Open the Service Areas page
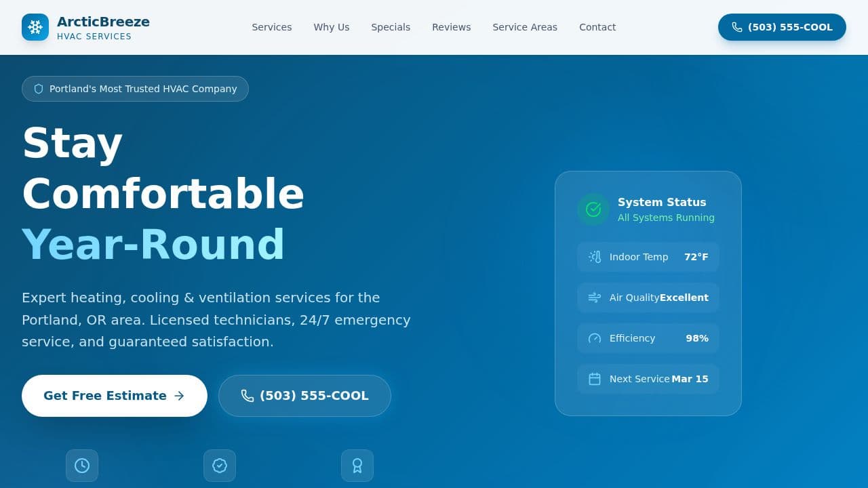This screenshot has width=868, height=488. click(525, 27)
